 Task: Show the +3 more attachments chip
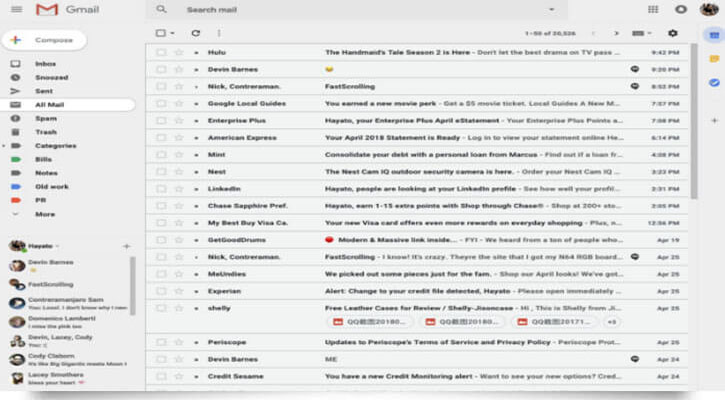point(612,322)
